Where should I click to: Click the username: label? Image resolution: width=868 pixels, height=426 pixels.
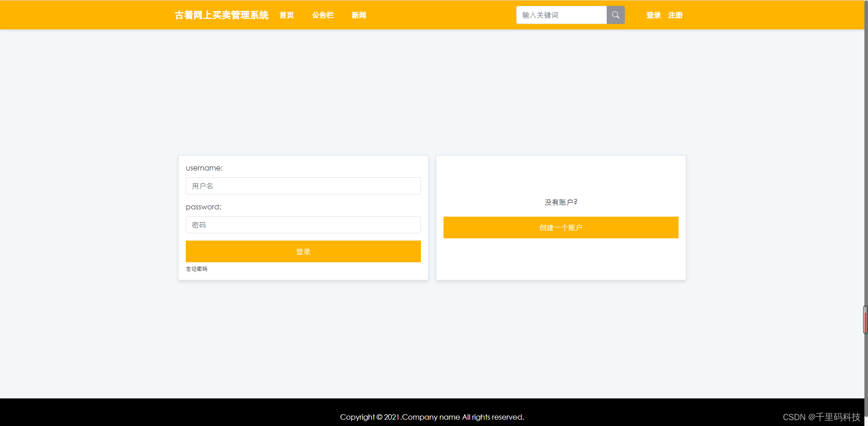coord(204,168)
